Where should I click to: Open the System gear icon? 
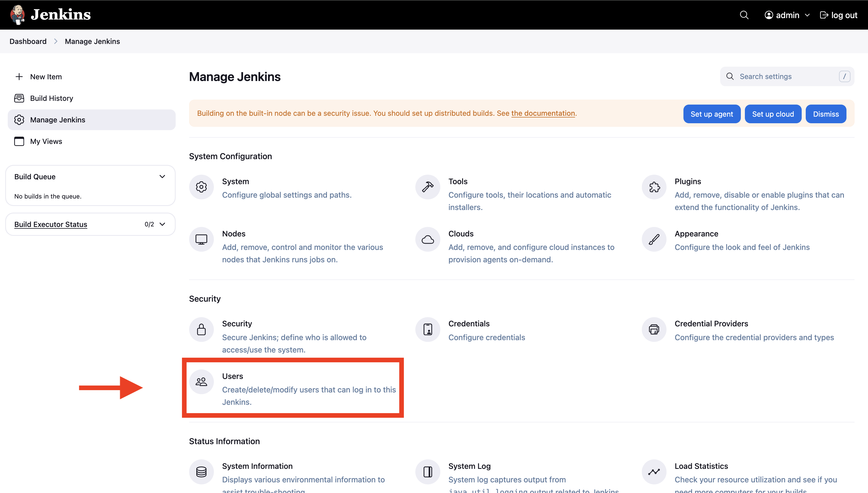tap(201, 187)
